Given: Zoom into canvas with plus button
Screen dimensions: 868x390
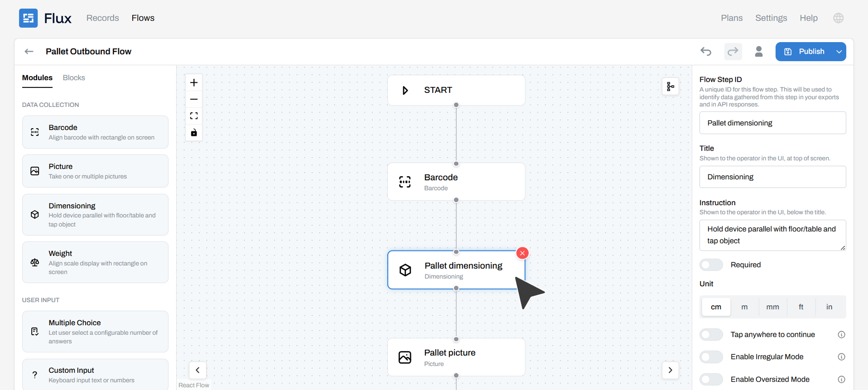Looking at the screenshot, I should point(193,82).
